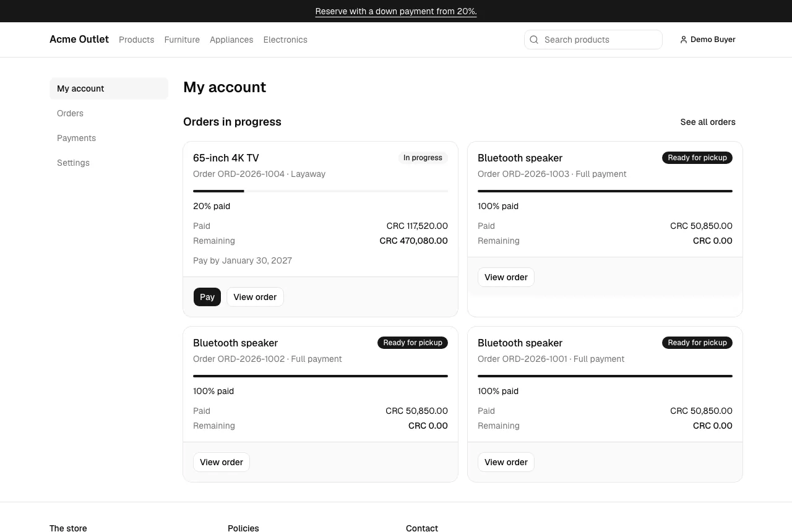Select Orders in the sidebar

[109, 113]
